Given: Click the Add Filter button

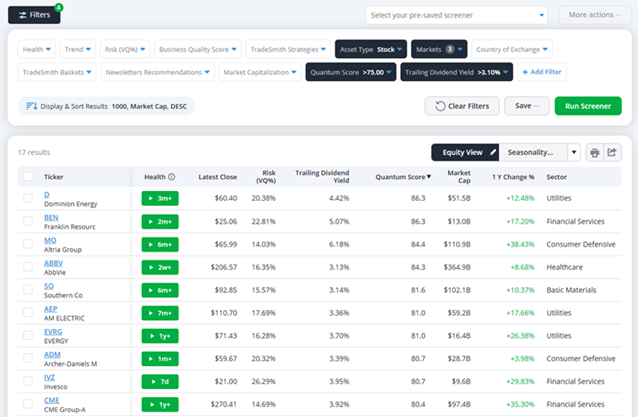Looking at the screenshot, I should [x=542, y=72].
